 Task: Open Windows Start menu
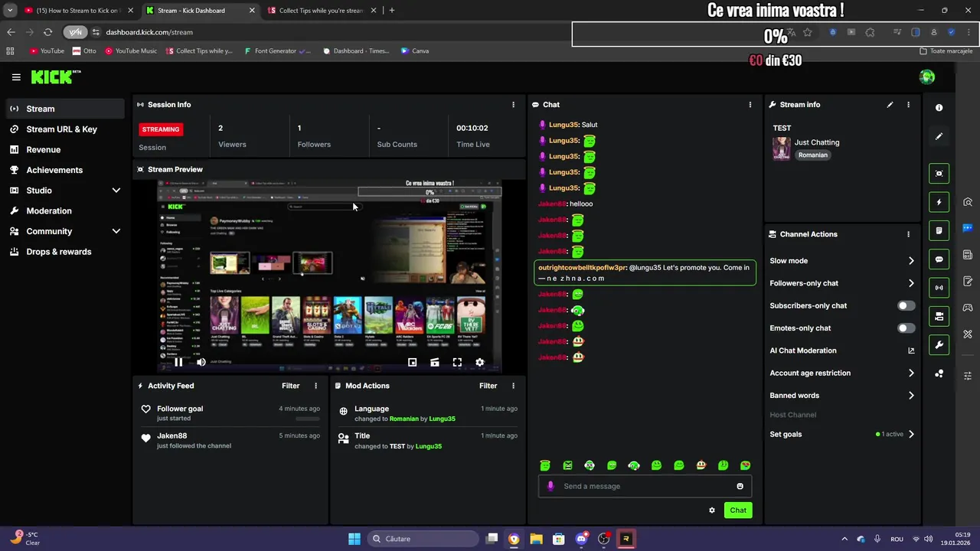(354, 539)
